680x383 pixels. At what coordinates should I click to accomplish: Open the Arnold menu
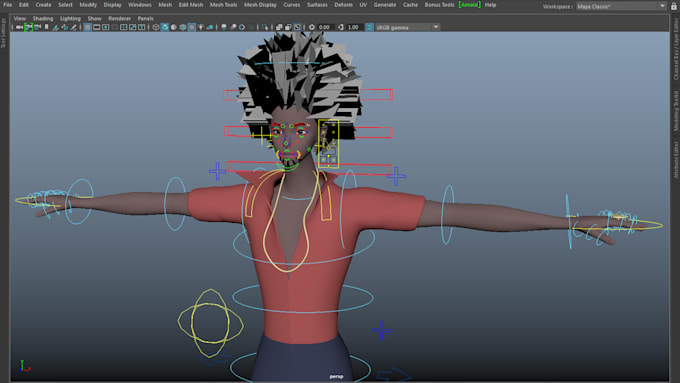tap(470, 5)
